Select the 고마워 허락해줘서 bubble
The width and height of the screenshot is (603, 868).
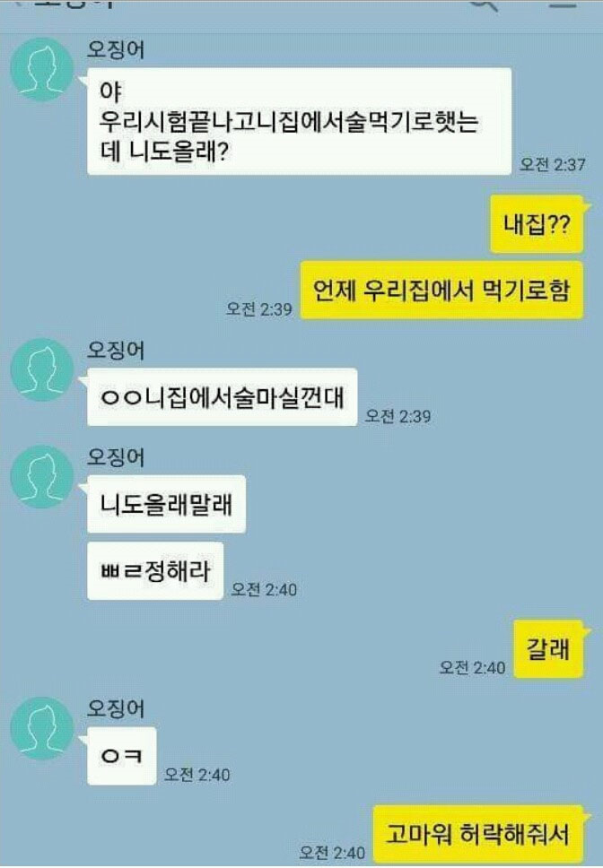(478, 834)
